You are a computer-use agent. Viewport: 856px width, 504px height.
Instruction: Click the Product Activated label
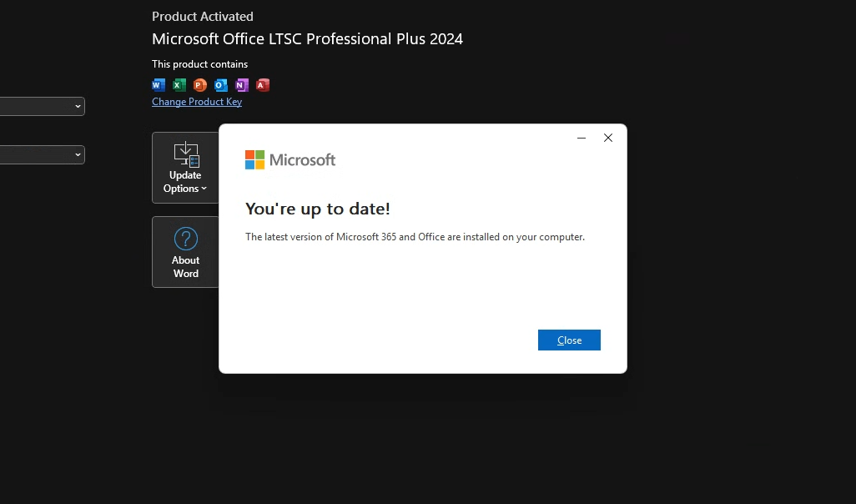203,16
